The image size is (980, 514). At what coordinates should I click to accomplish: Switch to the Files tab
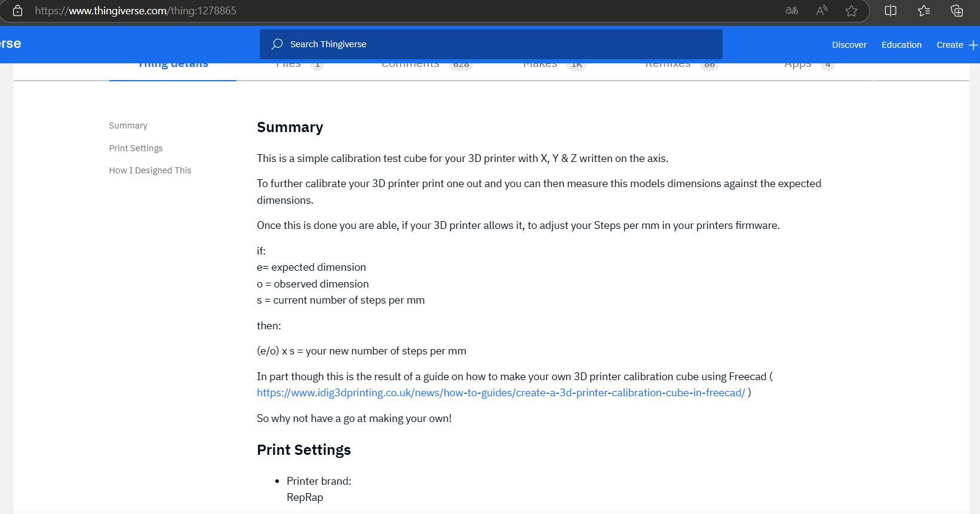300,66
